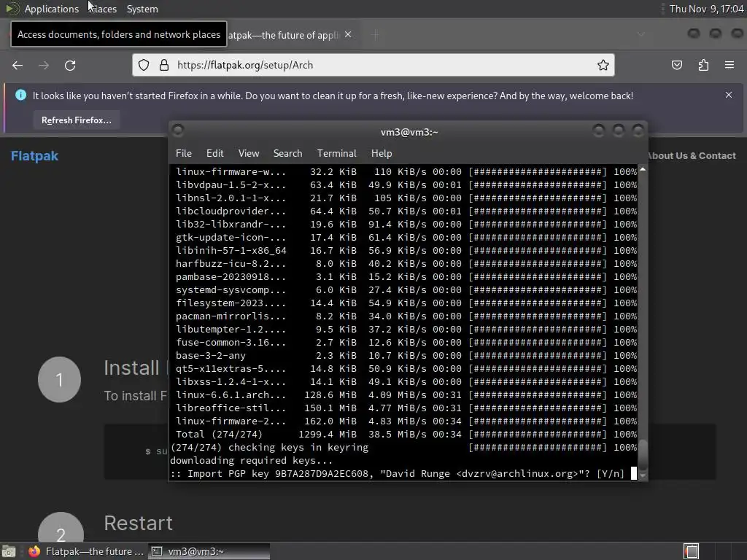
Task: Open the terminal Terminal menu
Action: pyautogui.click(x=337, y=153)
